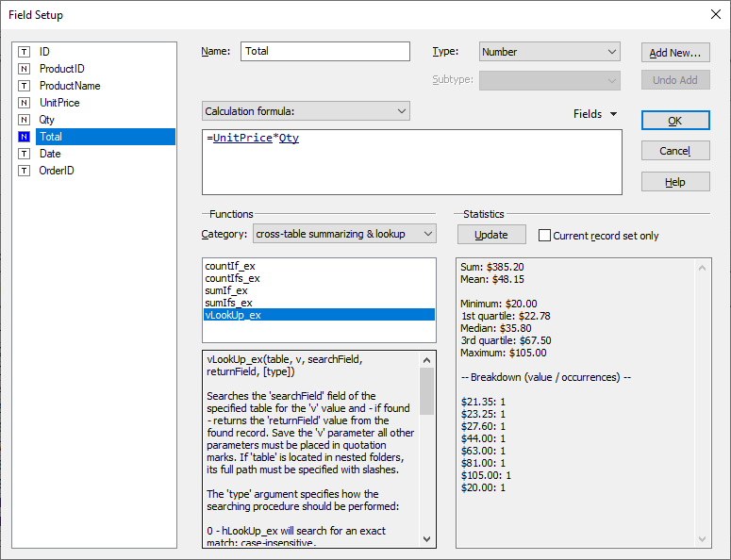731x560 pixels.
Task: Enable Current record set only checkbox
Action: (544, 235)
